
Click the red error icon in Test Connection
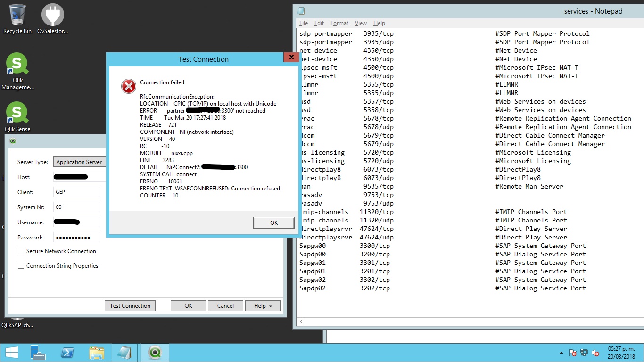(x=128, y=86)
